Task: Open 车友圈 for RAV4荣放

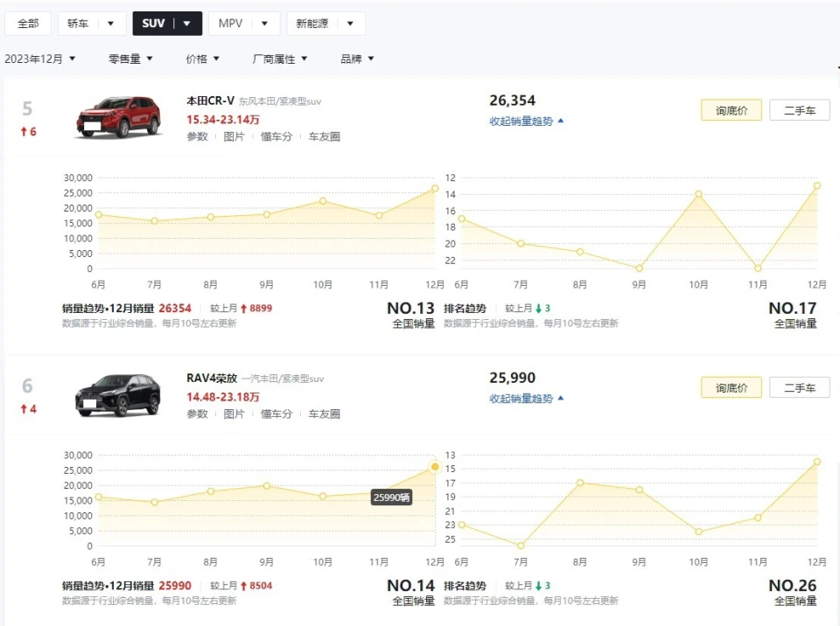Action: click(x=324, y=414)
